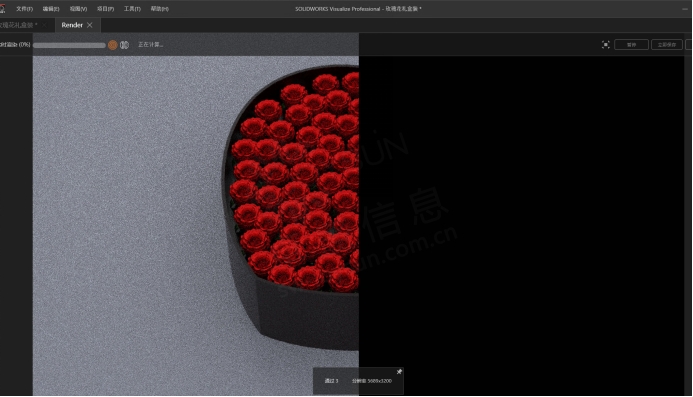Click the pass count text in overlay
Viewport: 693px width, 397px height.
(x=331, y=381)
